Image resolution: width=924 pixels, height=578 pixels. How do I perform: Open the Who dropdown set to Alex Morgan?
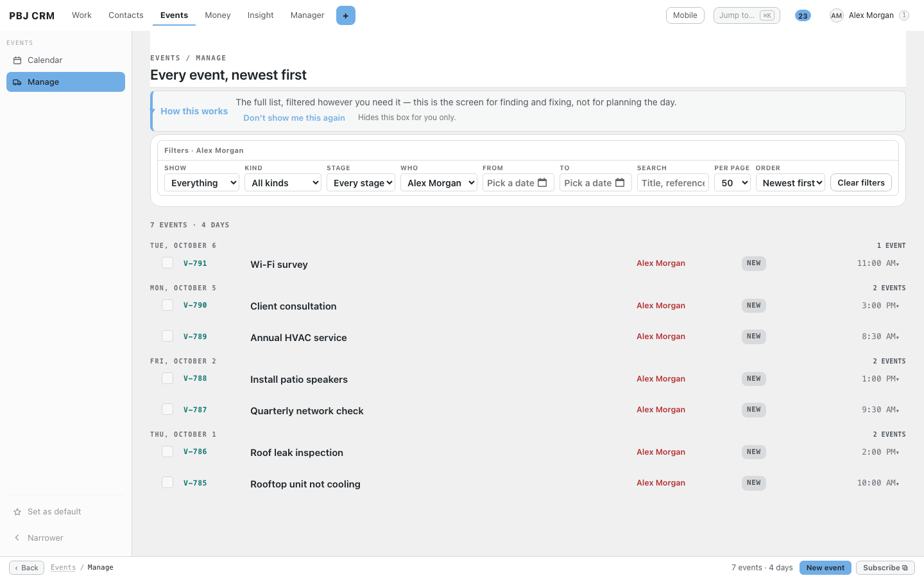coord(439,183)
